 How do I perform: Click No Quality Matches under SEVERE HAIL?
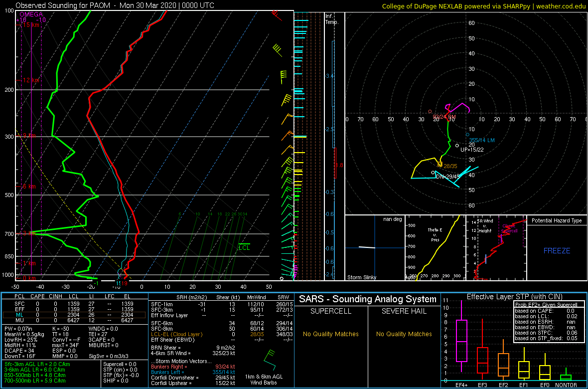pos(404,334)
